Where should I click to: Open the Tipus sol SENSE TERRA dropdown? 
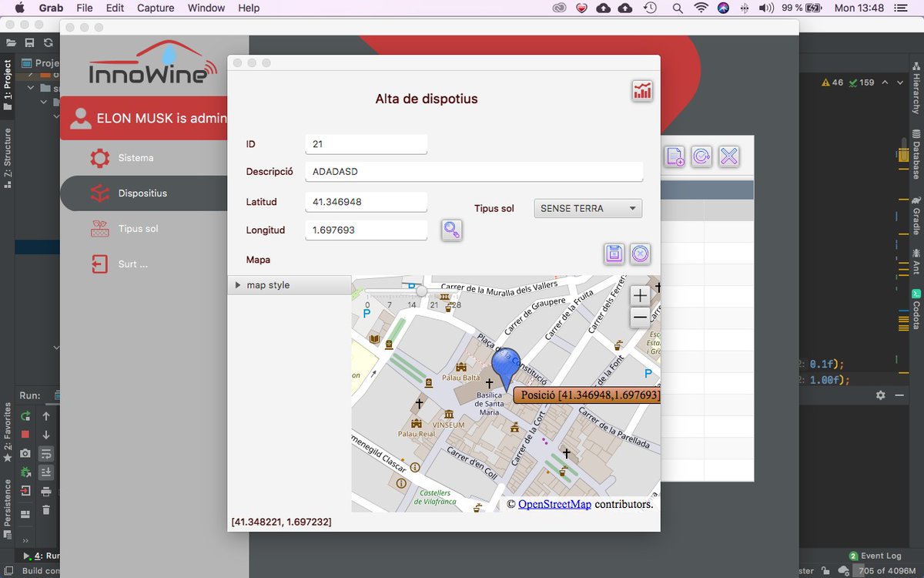(x=588, y=208)
